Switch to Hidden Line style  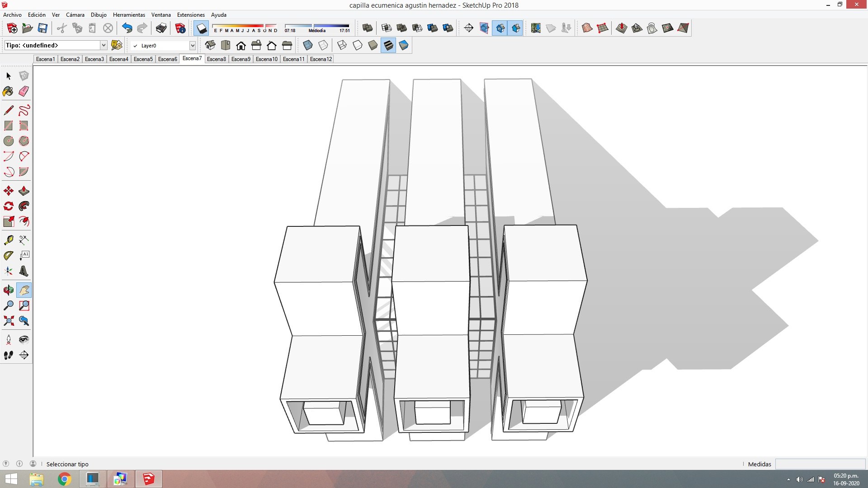tap(358, 45)
